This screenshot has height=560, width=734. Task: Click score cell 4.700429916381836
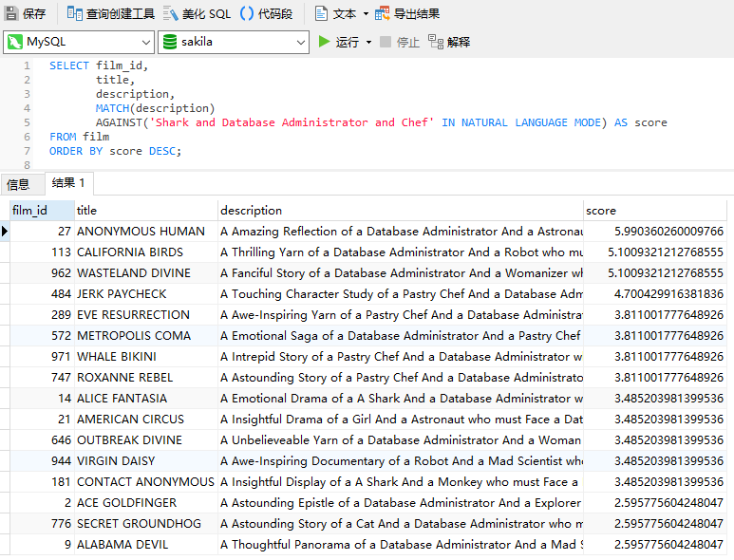point(655,294)
